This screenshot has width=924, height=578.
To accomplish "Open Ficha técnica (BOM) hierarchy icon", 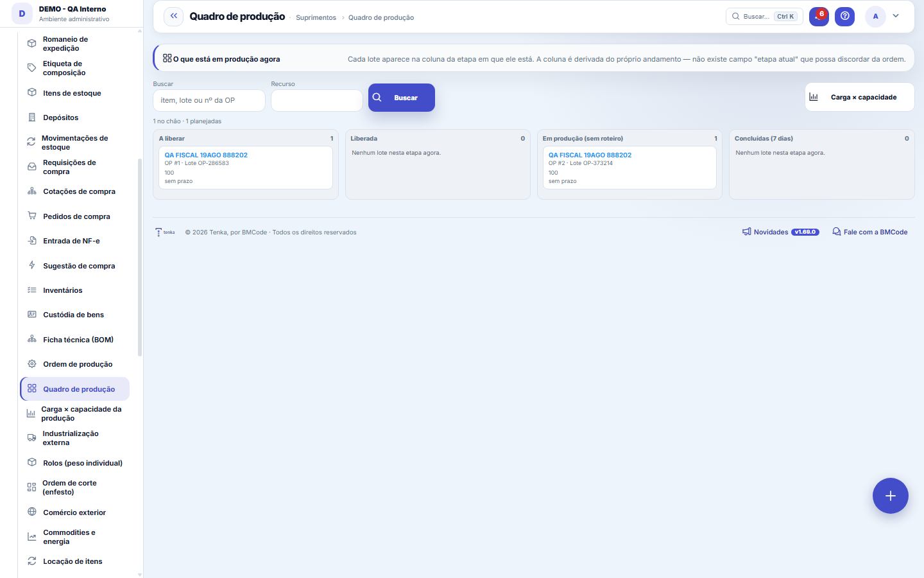I will (31, 339).
